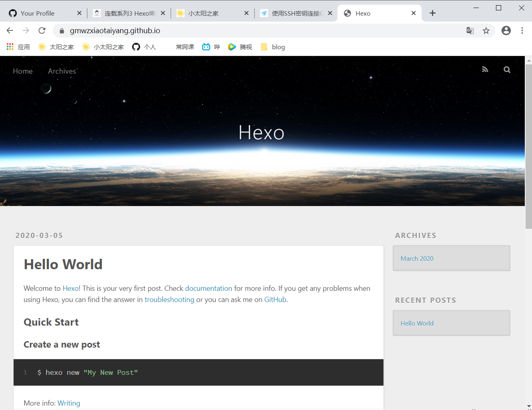Close the active Hexo tab

tap(414, 13)
